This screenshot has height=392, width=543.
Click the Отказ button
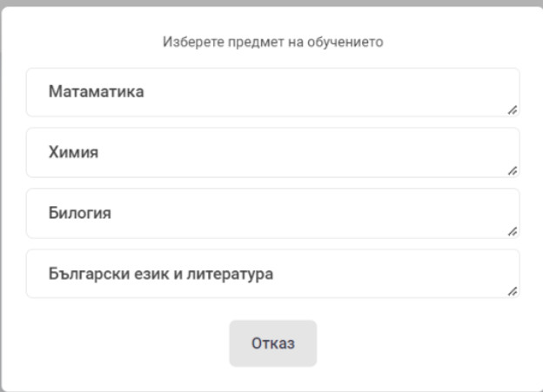point(273,343)
